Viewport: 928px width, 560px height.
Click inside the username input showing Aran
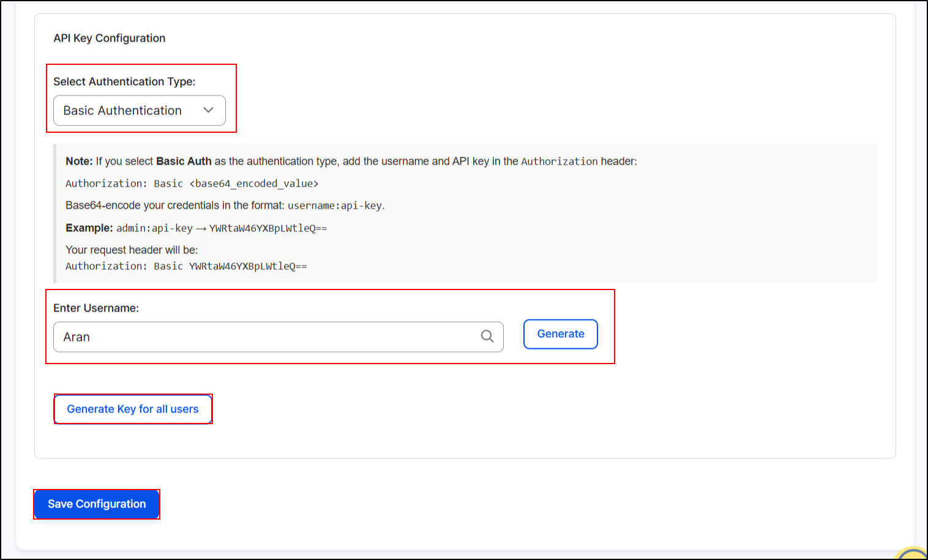click(245, 337)
